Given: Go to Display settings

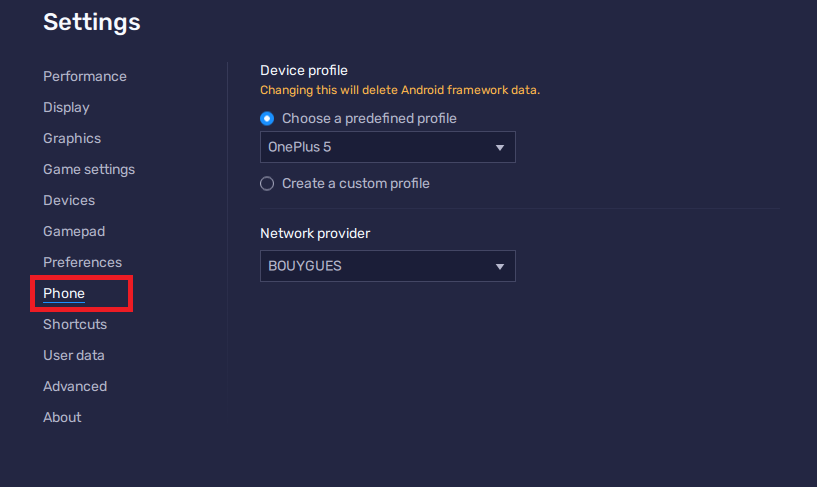Looking at the screenshot, I should 66,107.
